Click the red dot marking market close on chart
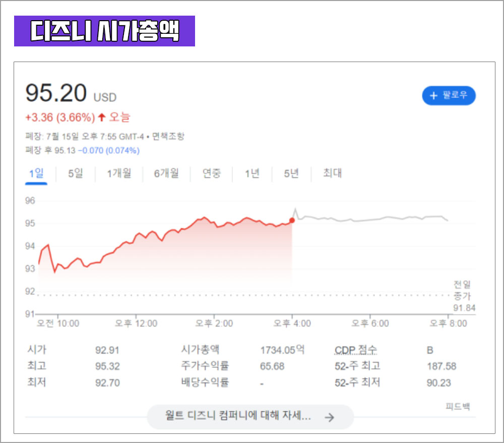The width and height of the screenshot is (504, 443). tap(292, 220)
